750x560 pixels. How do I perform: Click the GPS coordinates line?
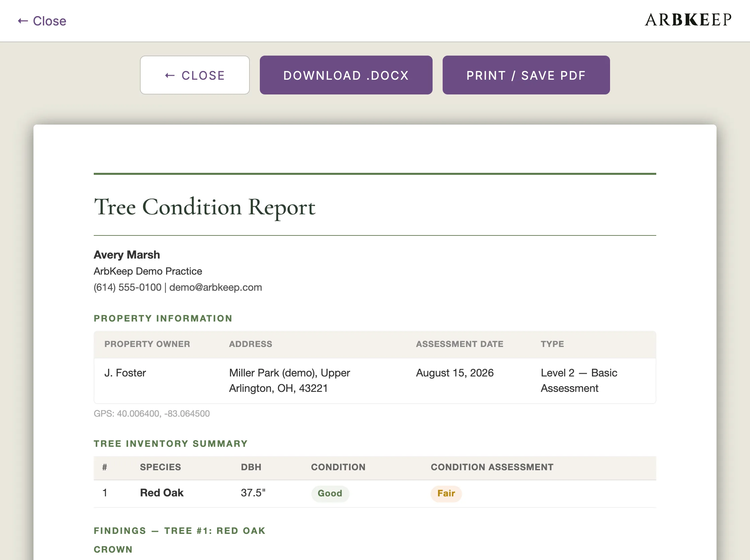152,414
